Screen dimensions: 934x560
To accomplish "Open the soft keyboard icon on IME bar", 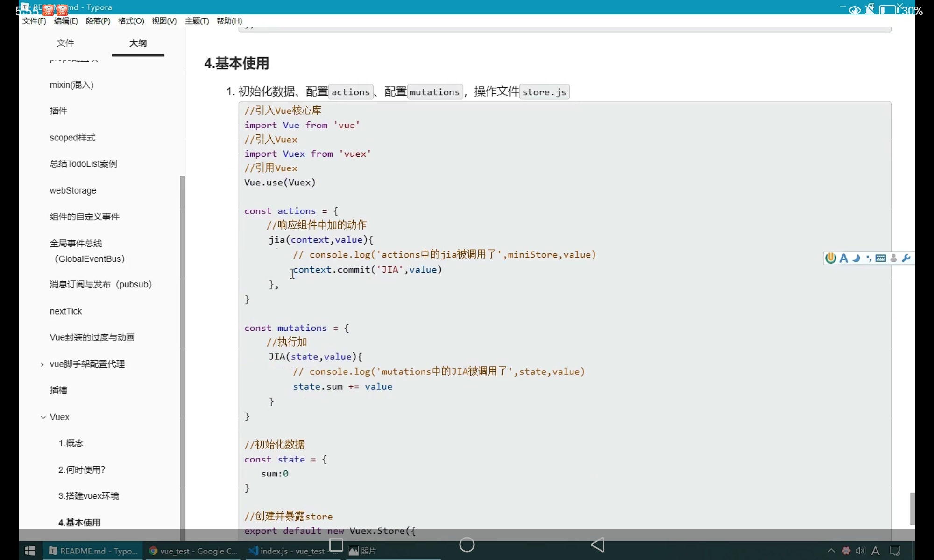I will pyautogui.click(x=881, y=258).
